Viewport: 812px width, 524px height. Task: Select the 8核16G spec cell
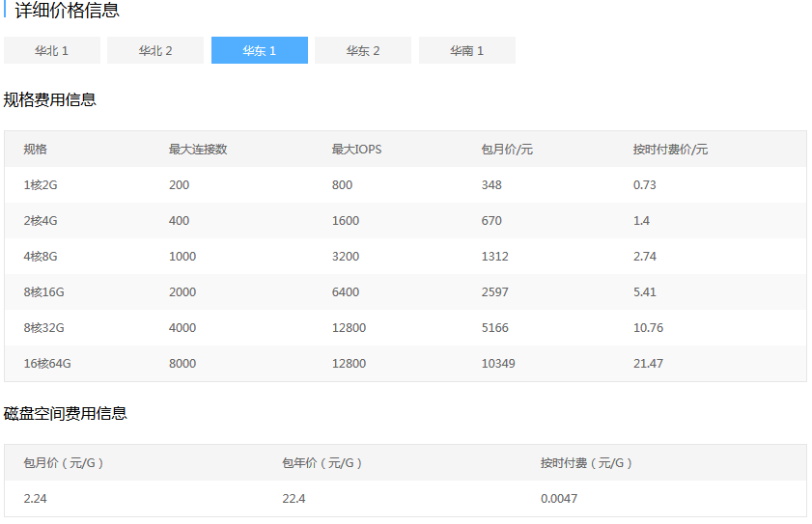coord(44,292)
